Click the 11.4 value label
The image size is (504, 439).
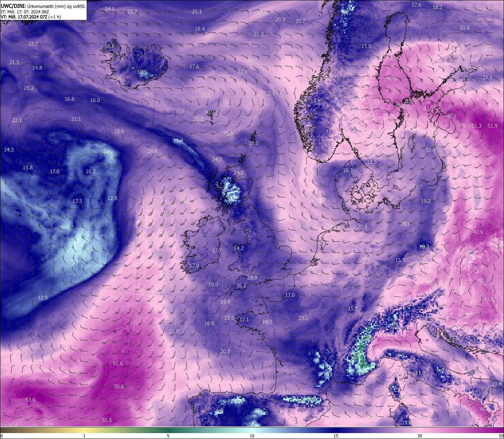pyautogui.click(x=178, y=140)
